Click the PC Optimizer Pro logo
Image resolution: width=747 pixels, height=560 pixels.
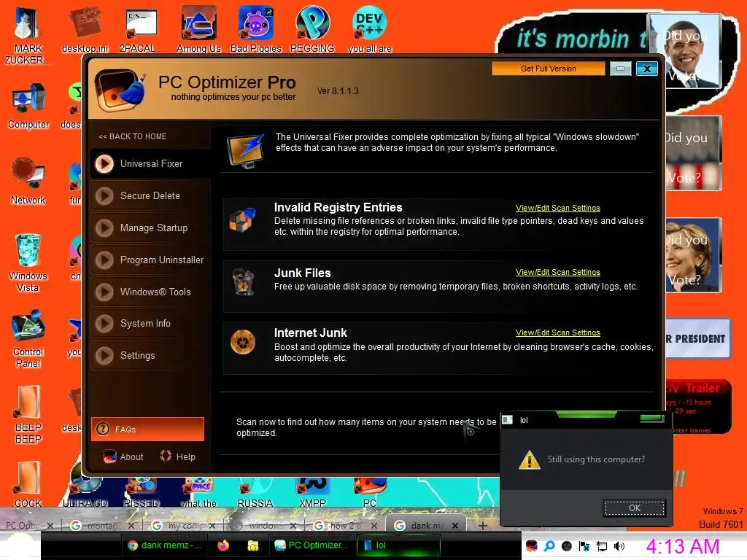[x=120, y=89]
